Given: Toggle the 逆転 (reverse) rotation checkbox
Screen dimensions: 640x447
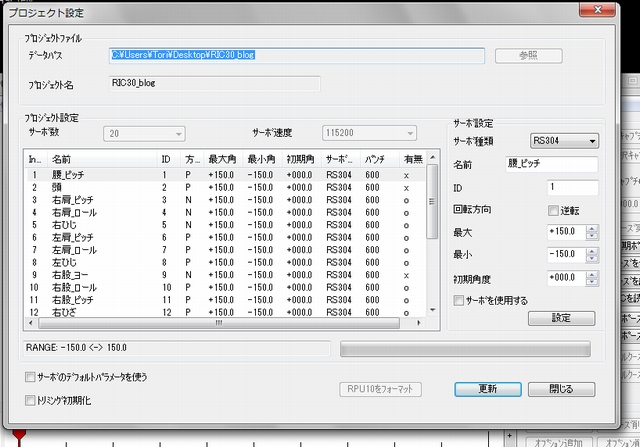Looking at the screenshot, I should click(x=552, y=211).
